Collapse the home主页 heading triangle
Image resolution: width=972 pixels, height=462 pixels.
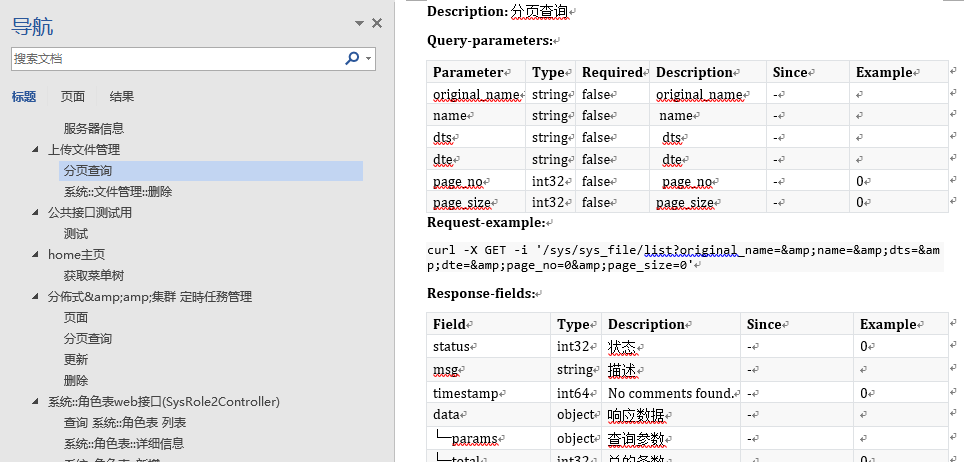tap(37, 255)
